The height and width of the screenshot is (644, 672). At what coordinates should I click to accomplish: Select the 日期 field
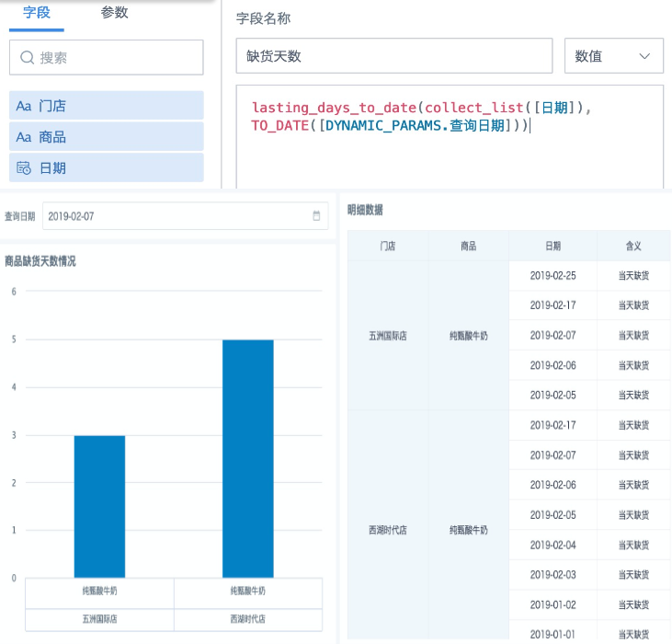pyautogui.click(x=107, y=168)
